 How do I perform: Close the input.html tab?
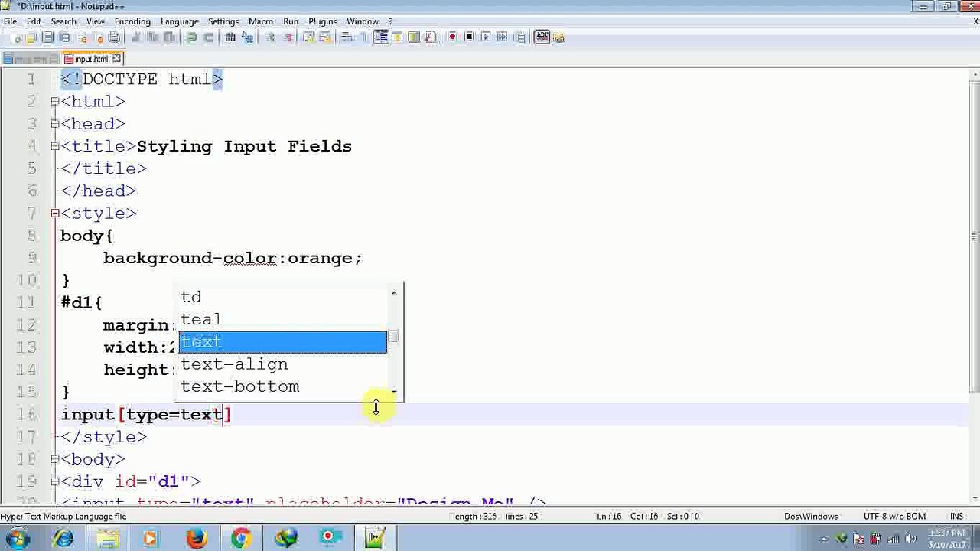click(x=116, y=58)
